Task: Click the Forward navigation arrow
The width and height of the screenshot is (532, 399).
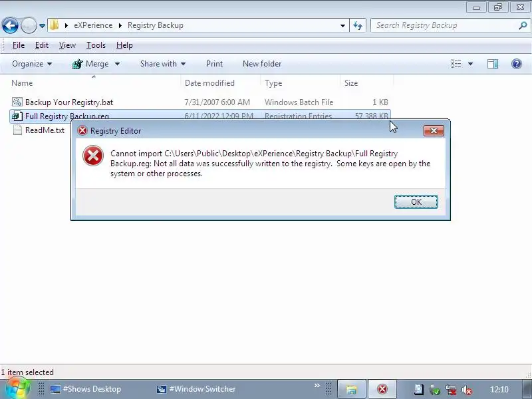Action: pos(29,25)
